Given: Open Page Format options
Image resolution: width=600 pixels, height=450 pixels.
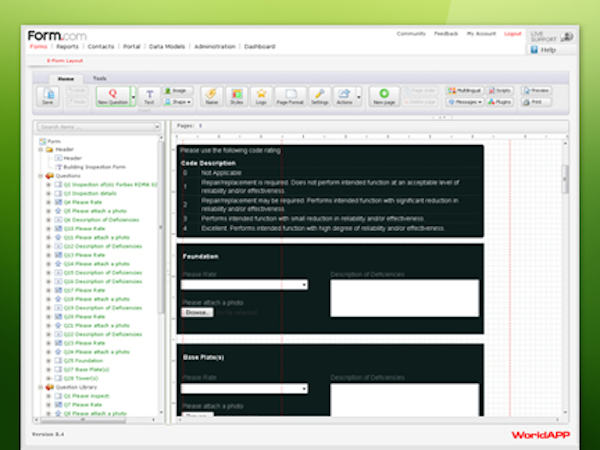Looking at the screenshot, I should click(290, 96).
